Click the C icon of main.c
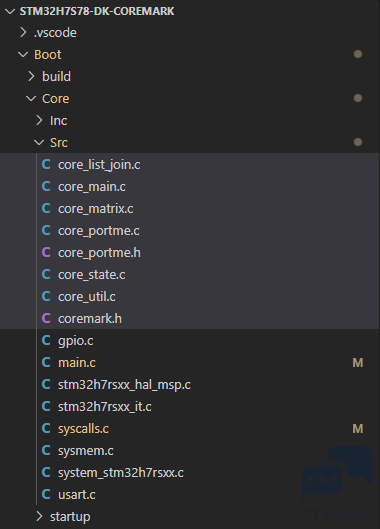Image resolution: width=380 pixels, height=529 pixels. 46,362
